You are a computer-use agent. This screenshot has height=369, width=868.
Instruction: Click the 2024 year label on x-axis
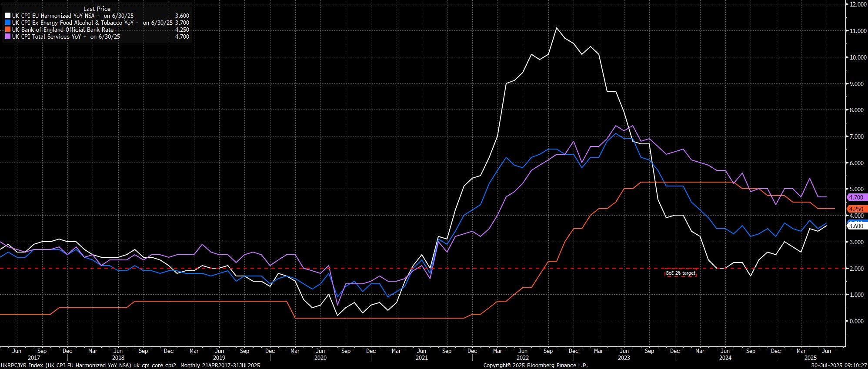coord(725,358)
